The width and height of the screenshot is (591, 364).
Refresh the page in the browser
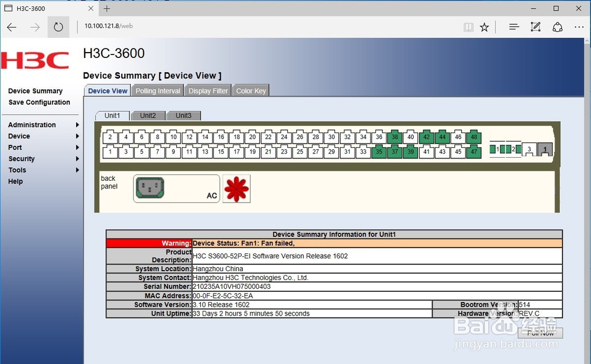tap(58, 27)
